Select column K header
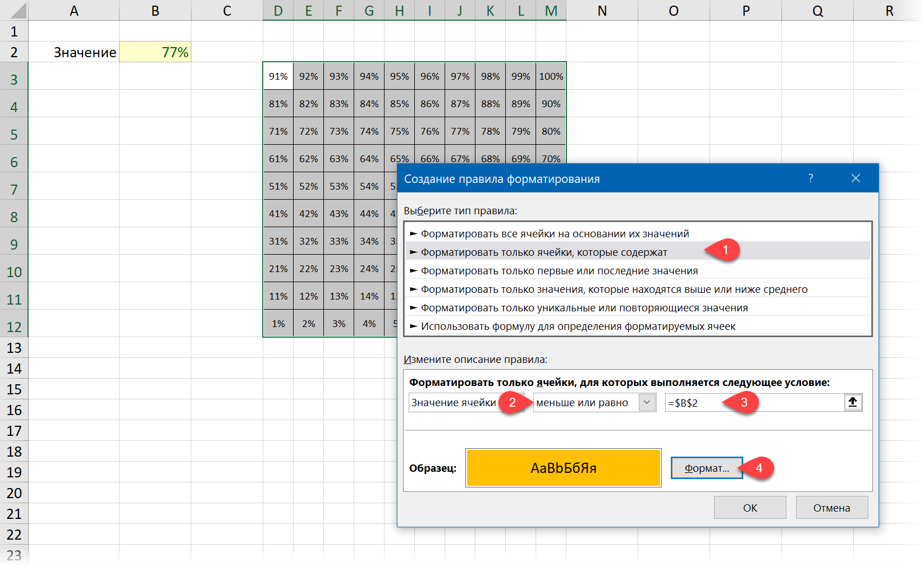This screenshot has width=924, height=566. click(x=490, y=11)
